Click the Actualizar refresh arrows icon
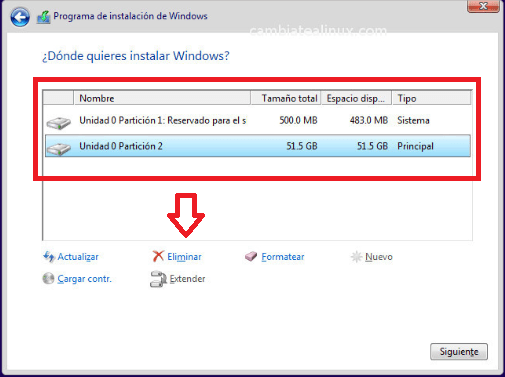505x377 pixels. point(49,257)
